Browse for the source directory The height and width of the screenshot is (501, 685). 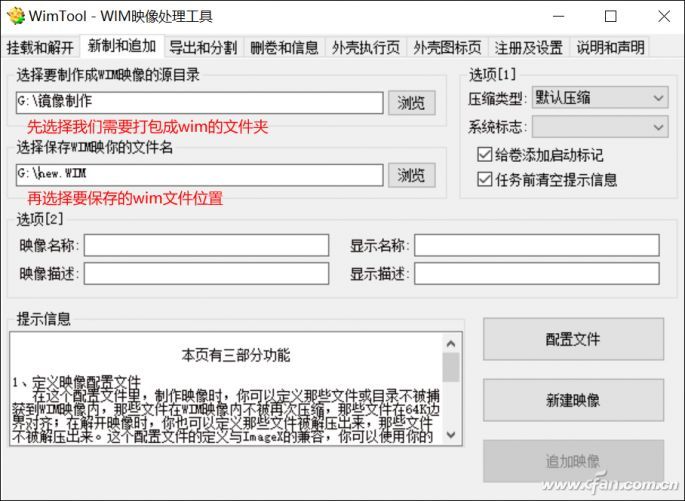tap(412, 103)
